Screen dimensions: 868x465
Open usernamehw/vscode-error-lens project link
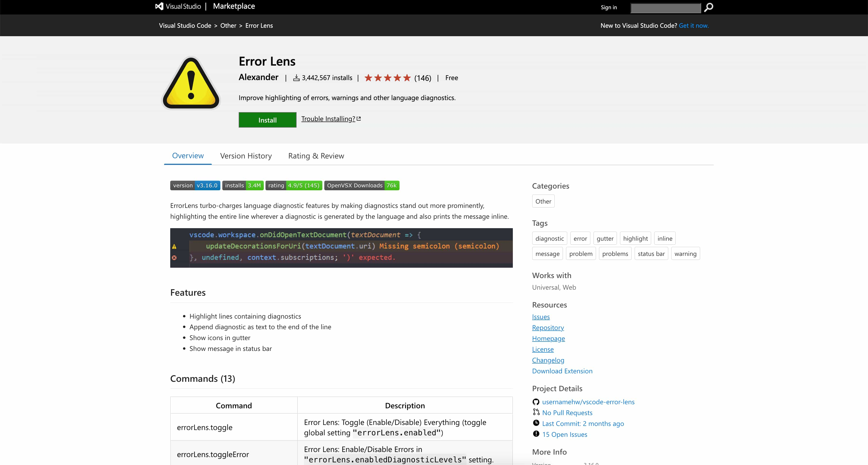click(x=588, y=402)
